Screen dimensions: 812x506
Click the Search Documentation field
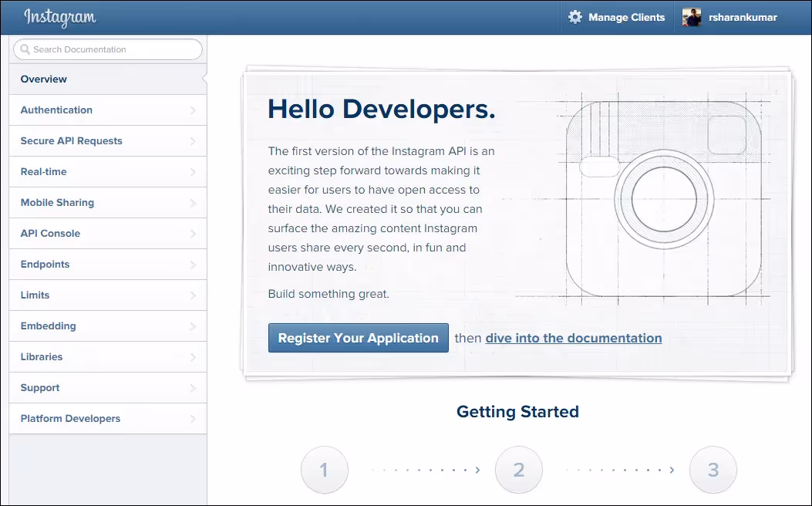[x=108, y=49]
